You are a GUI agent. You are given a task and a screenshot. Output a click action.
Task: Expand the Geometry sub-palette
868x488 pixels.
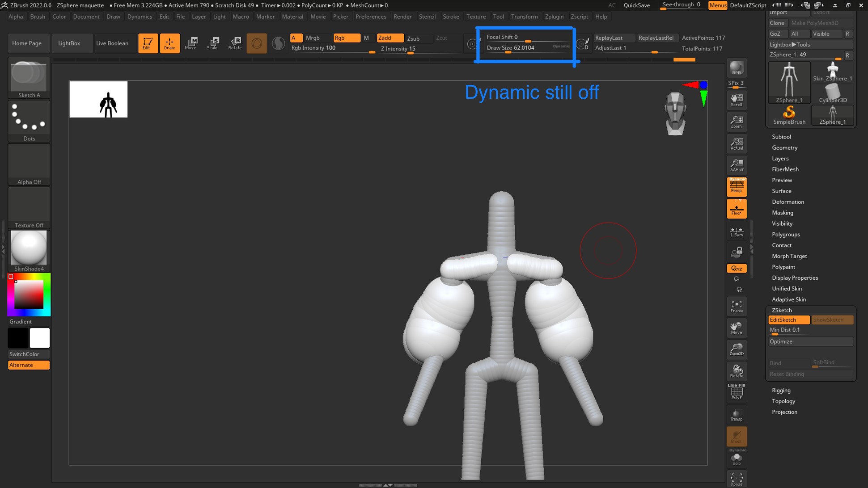pos(784,147)
